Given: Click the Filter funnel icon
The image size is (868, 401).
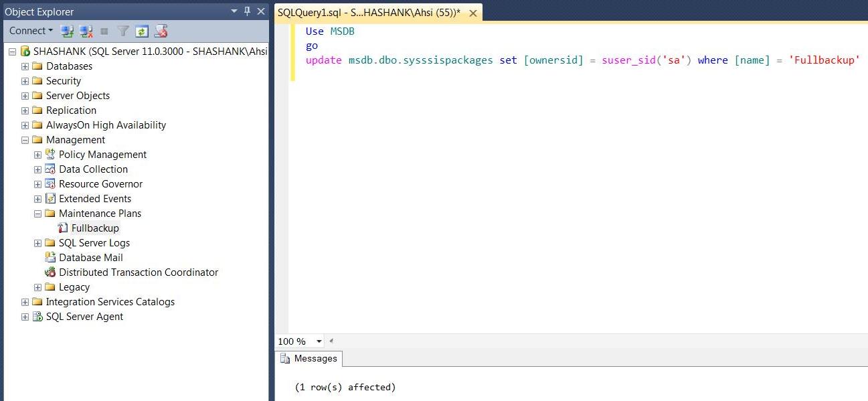Looking at the screenshot, I should [x=123, y=31].
